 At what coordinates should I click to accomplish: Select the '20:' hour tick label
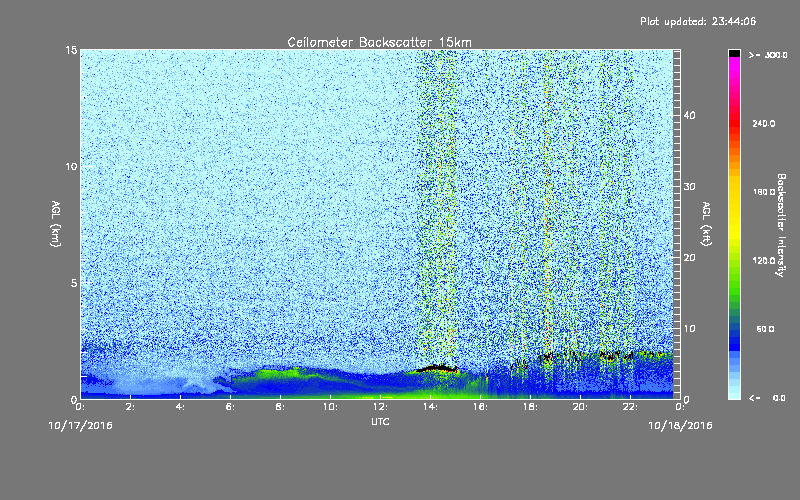click(x=581, y=407)
